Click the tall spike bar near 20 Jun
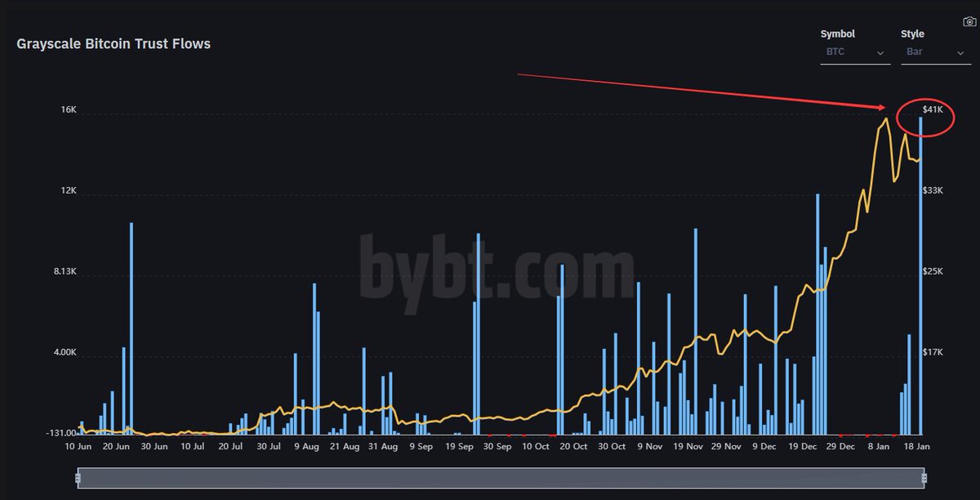This screenshot has width=980, height=500. [x=131, y=327]
